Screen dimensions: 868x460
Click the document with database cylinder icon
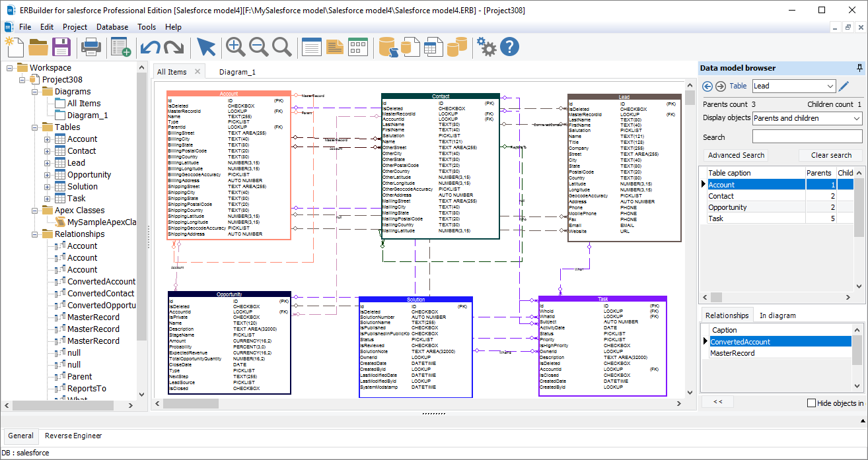pyautogui.click(x=411, y=47)
